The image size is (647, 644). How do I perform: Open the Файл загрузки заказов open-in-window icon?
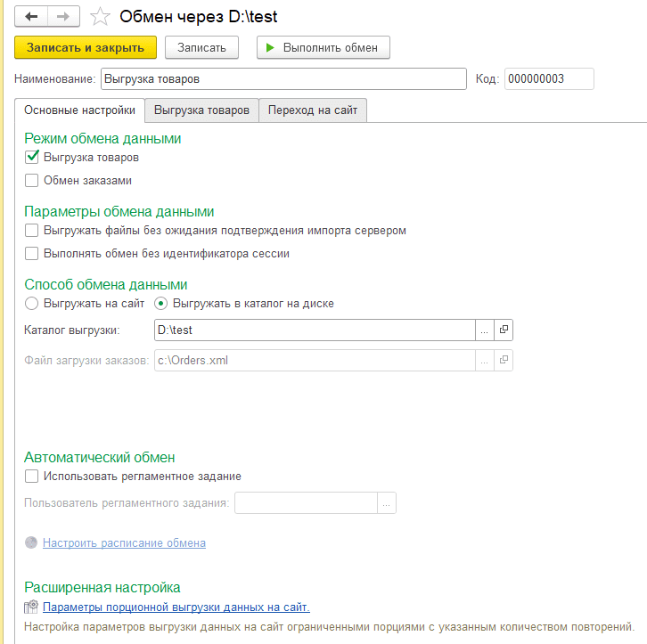pyautogui.click(x=504, y=361)
